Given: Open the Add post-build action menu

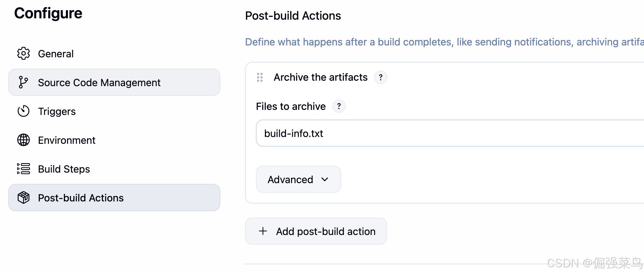Looking at the screenshot, I should pos(325,231).
